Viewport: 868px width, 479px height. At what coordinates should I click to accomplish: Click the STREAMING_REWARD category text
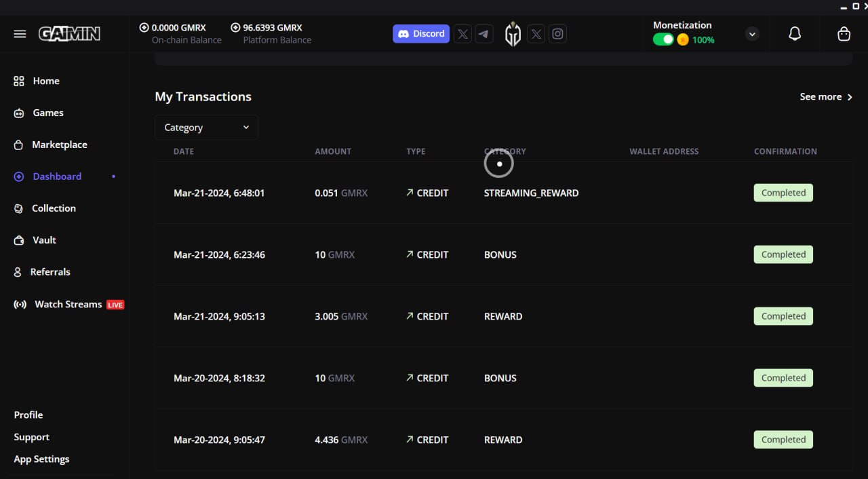coord(532,193)
